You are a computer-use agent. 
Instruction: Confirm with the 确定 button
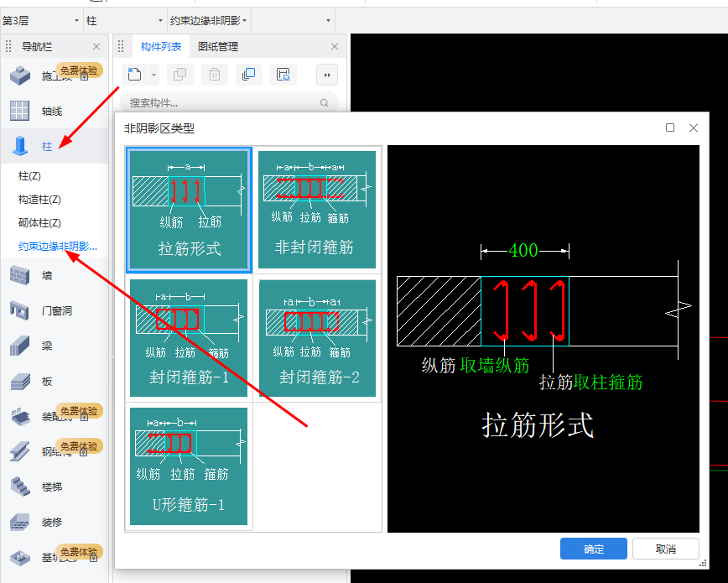pos(593,549)
